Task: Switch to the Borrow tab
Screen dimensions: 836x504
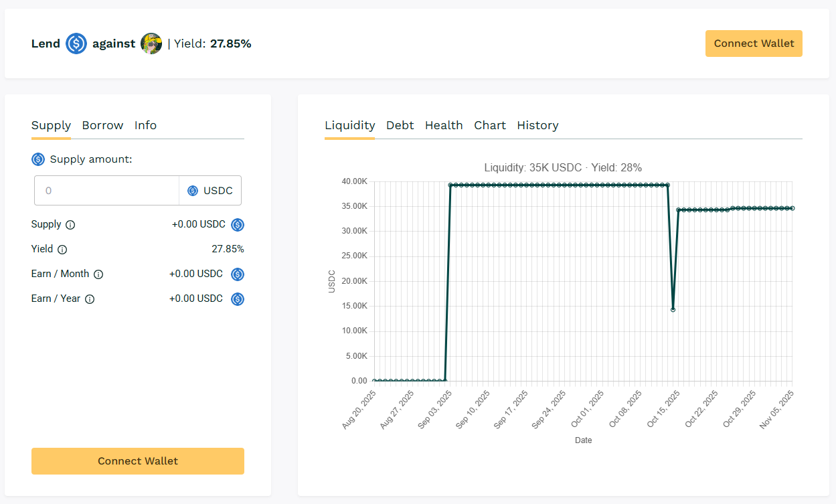Action: 102,125
